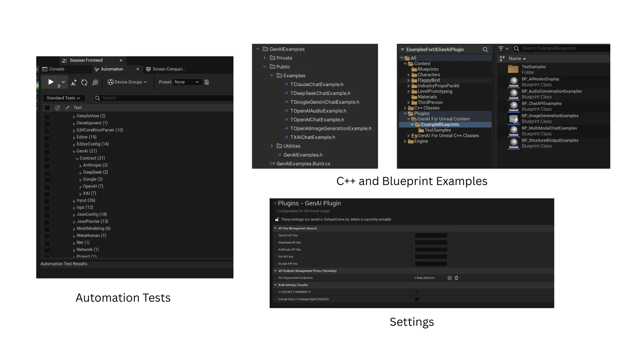Expand the Private folder in GenAIExamples
This screenshot has height=362, width=644.
pyautogui.click(x=265, y=58)
